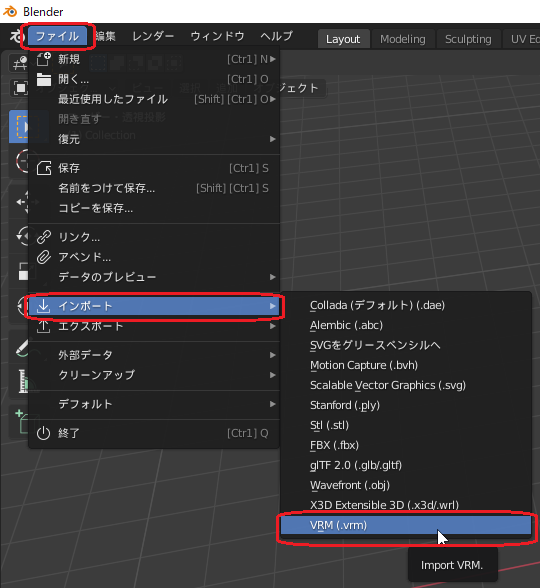The width and height of the screenshot is (540, 588).
Task: Import X3D Extensible 3D file
Action: pos(406,505)
